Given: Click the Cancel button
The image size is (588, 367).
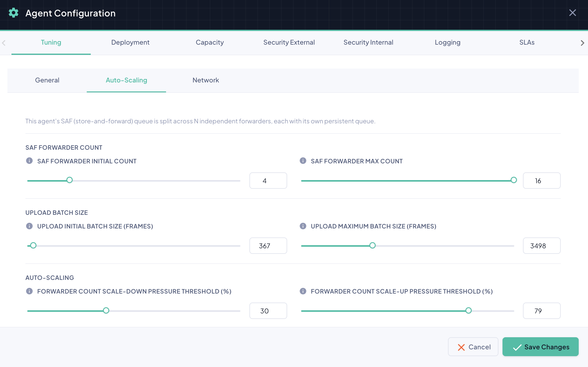Looking at the screenshot, I should click(473, 347).
